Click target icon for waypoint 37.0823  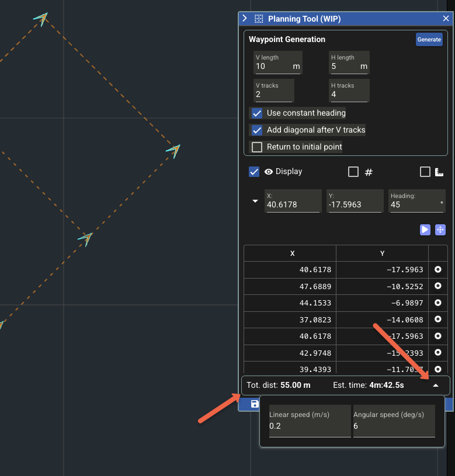(x=437, y=319)
